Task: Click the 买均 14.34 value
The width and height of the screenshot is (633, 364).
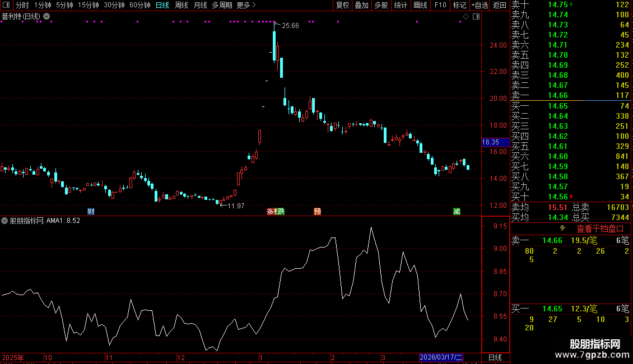Action: (557, 217)
